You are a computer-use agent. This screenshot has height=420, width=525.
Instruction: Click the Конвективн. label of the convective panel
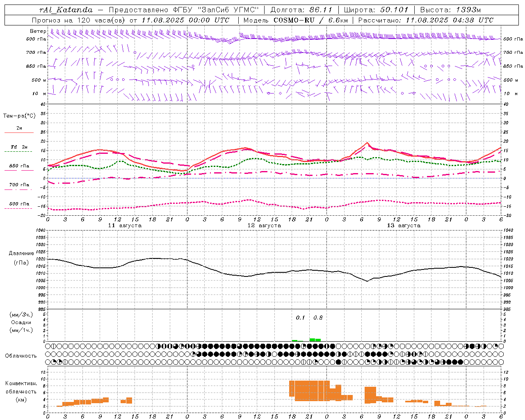coord(21,383)
